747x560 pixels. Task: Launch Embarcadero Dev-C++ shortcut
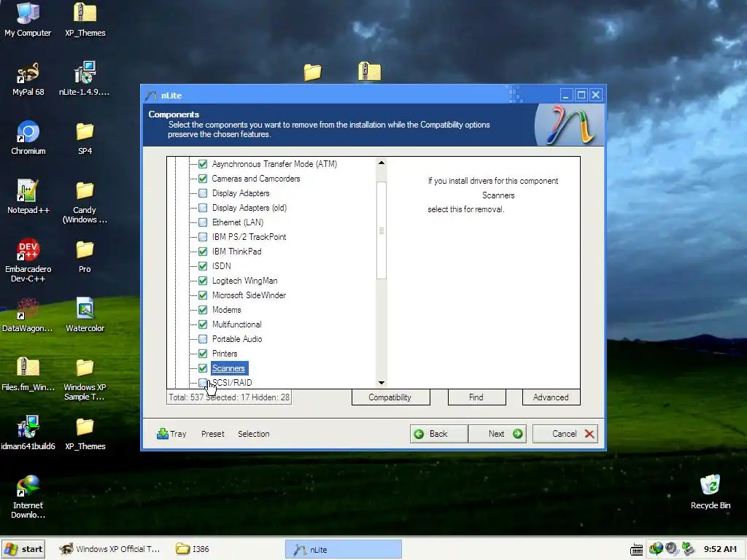(x=28, y=260)
